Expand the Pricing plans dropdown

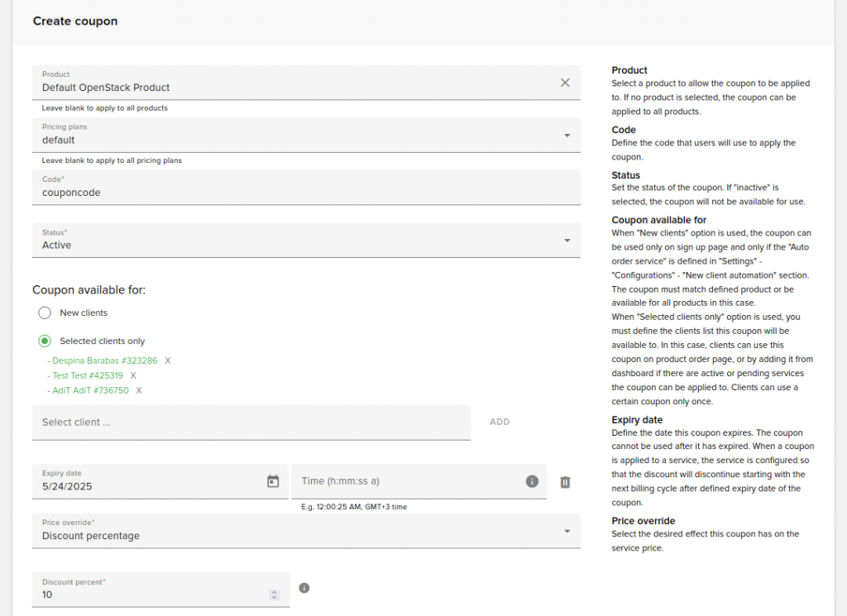click(x=306, y=135)
